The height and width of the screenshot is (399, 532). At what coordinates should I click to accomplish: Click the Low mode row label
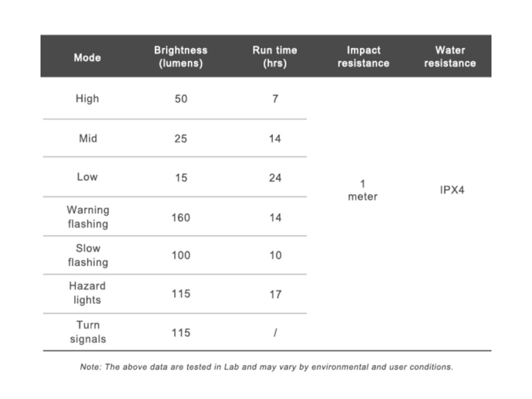(87, 177)
